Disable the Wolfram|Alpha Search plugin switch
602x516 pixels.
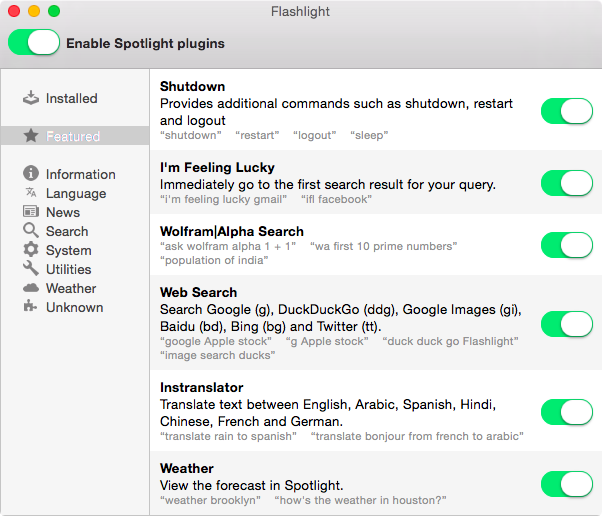click(567, 244)
